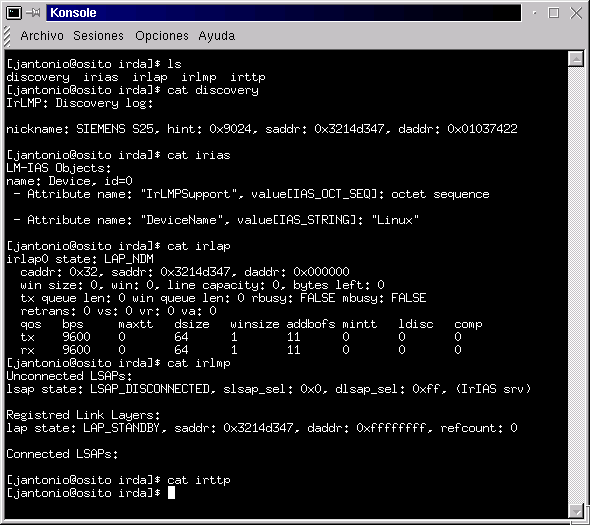
Task: Click the scrollbar up arrow
Action: [x=576, y=59]
